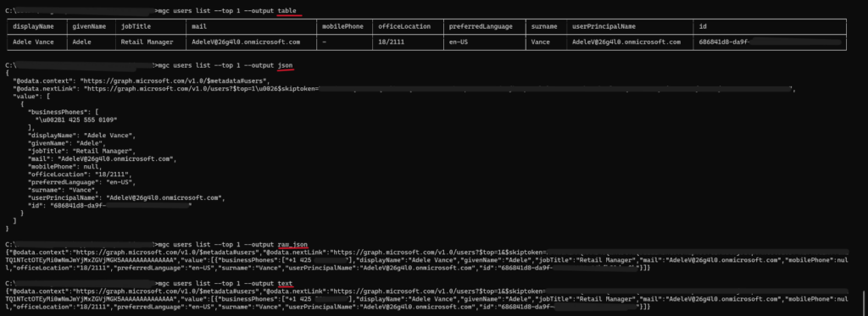This screenshot has width=868, height=316.
Task: Click the 'Adele Vance' table cell
Action: (33, 42)
